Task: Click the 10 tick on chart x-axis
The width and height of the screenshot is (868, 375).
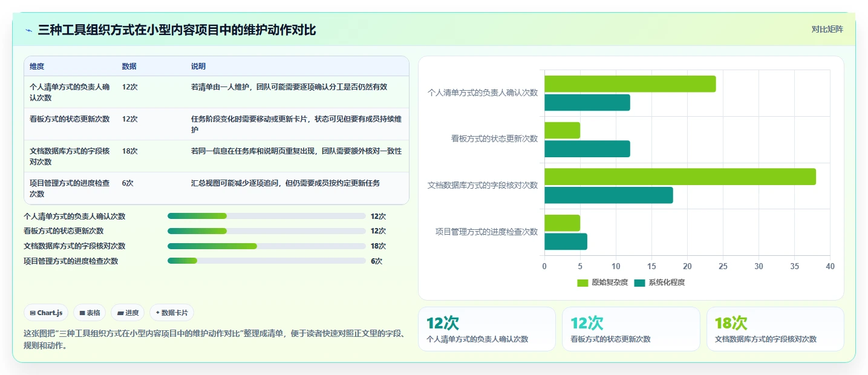Action: 616,266
